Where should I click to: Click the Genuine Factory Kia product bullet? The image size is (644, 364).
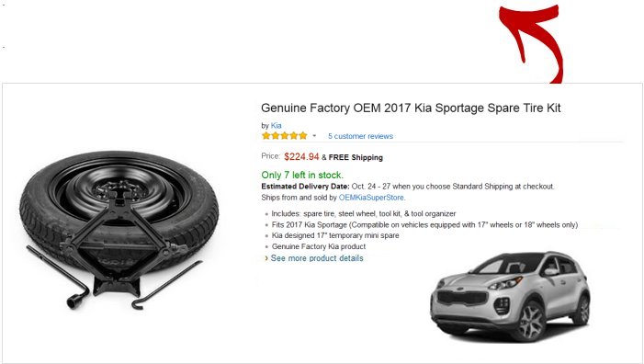coord(318,246)
